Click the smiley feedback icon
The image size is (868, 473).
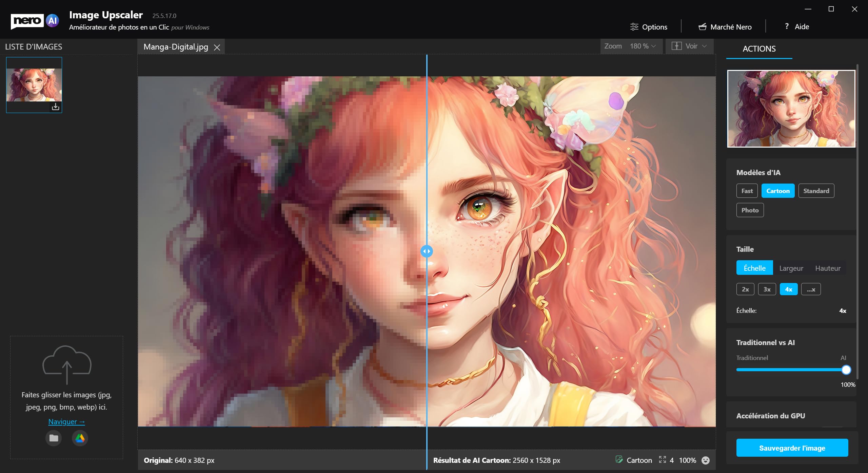[x=706, y=460]
